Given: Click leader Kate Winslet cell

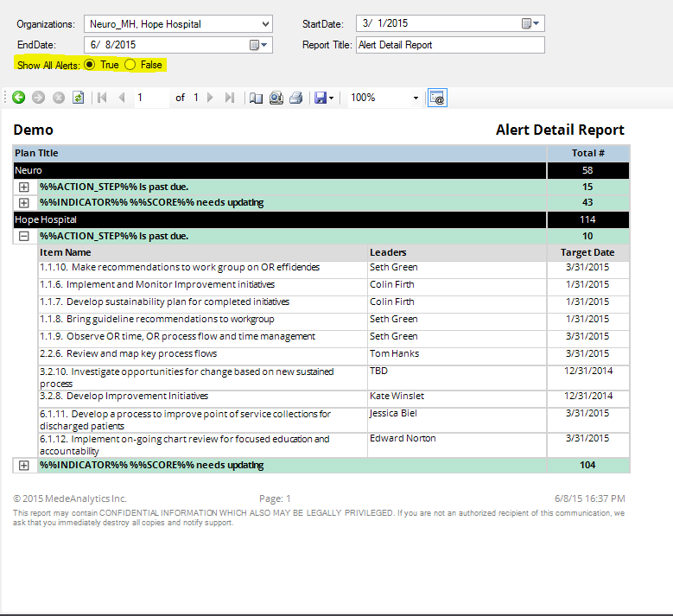Looking at the screenshot, I should (457, 399).
